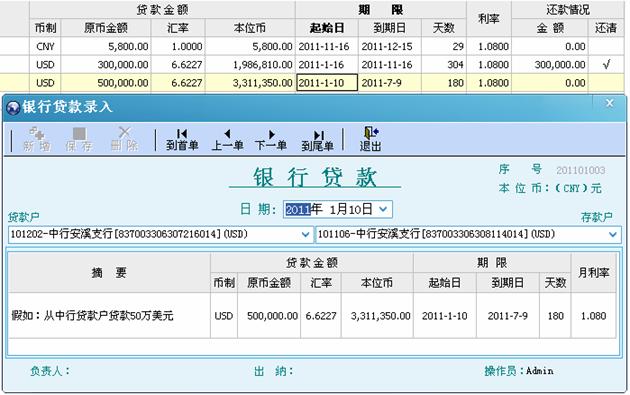Select the year 2011 in date field
The width and height of the screenshot is (630, 395).
coord(298,209)
